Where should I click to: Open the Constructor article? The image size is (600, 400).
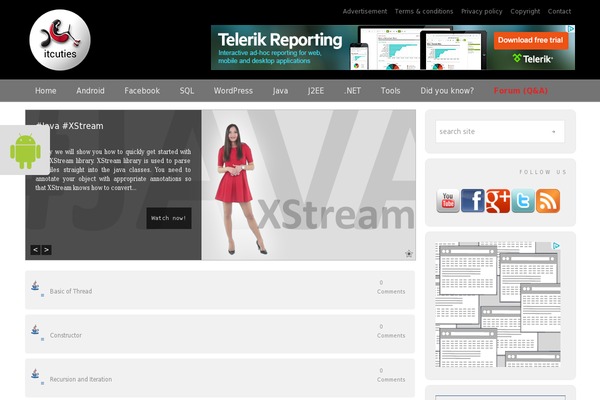point(66,335)
